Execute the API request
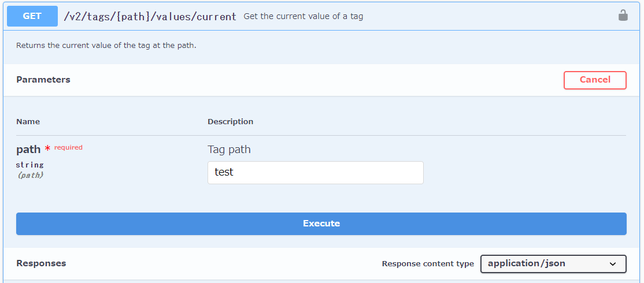The image size is (644, 283). 321,224
